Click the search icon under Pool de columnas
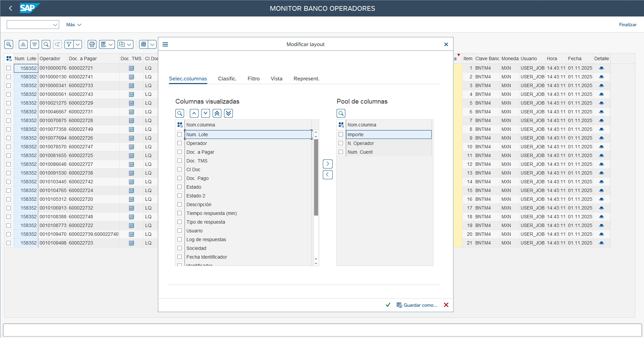 (x=341, y=113)
